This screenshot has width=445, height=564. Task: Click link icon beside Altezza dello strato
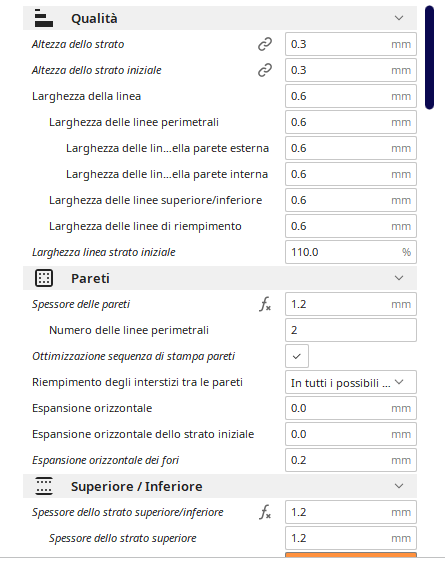point(265,44)
